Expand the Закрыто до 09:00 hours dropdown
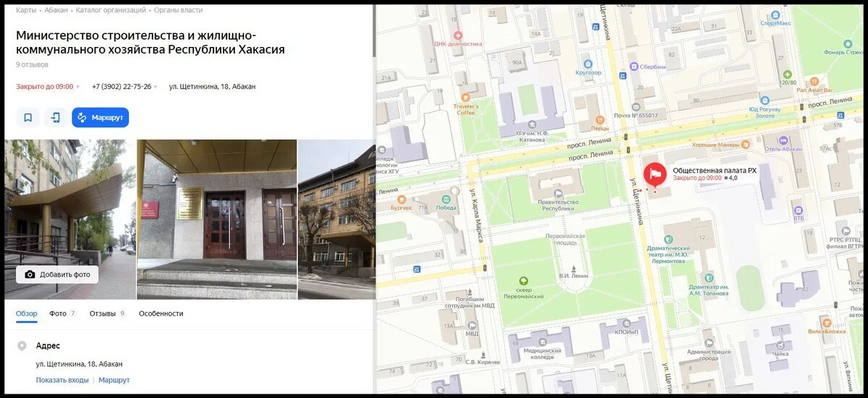Image resolution: width=868 pixels, height=398 pixels. [48, 87]
